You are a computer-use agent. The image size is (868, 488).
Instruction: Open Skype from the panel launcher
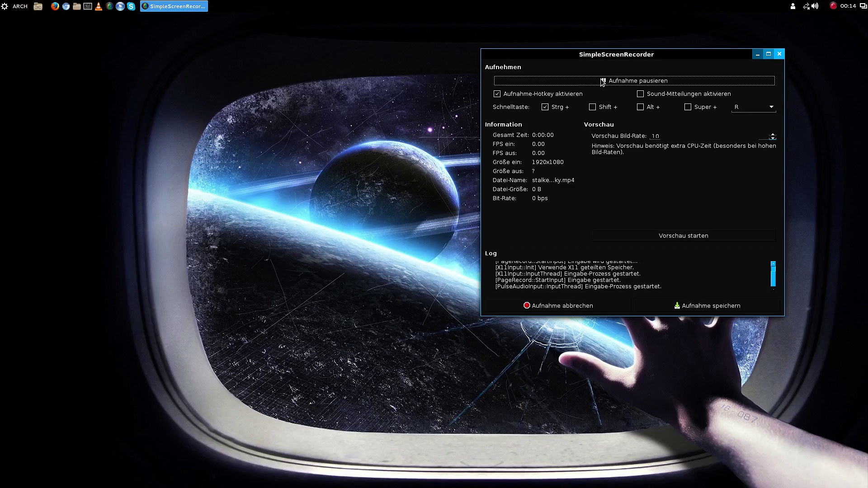tap(131, 6)
